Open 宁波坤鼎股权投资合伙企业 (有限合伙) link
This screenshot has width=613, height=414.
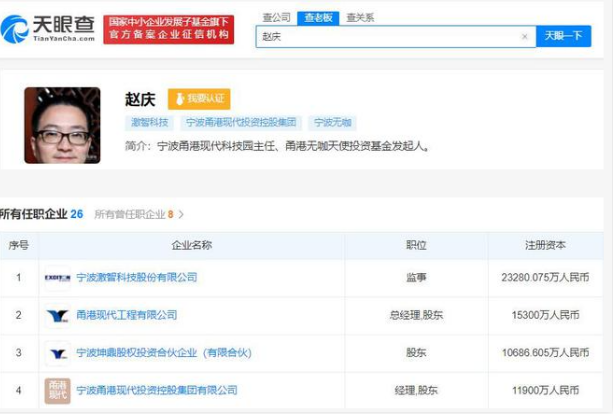coord(164,353)
